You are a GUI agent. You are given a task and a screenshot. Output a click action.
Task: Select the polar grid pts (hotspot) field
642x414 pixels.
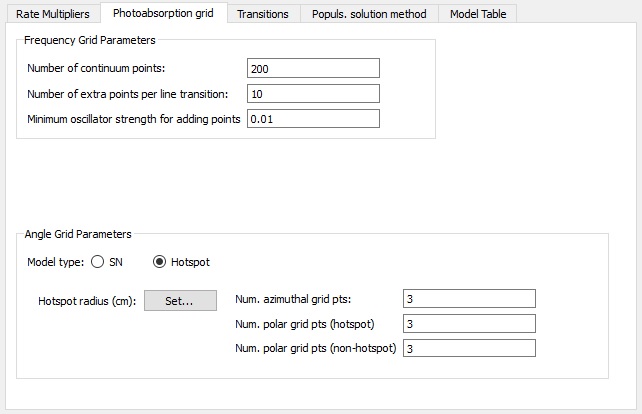click(468, 324)
